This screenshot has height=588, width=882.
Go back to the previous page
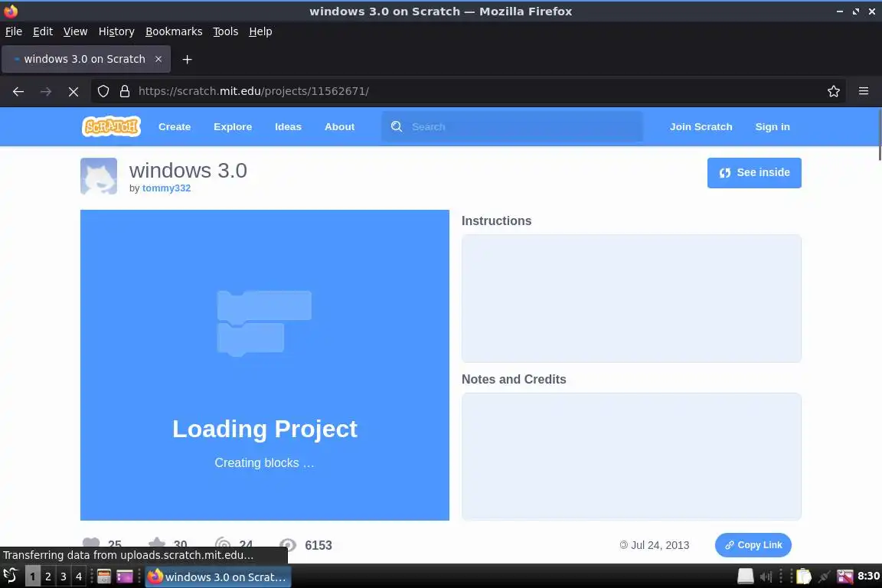(x=18, y=91)
